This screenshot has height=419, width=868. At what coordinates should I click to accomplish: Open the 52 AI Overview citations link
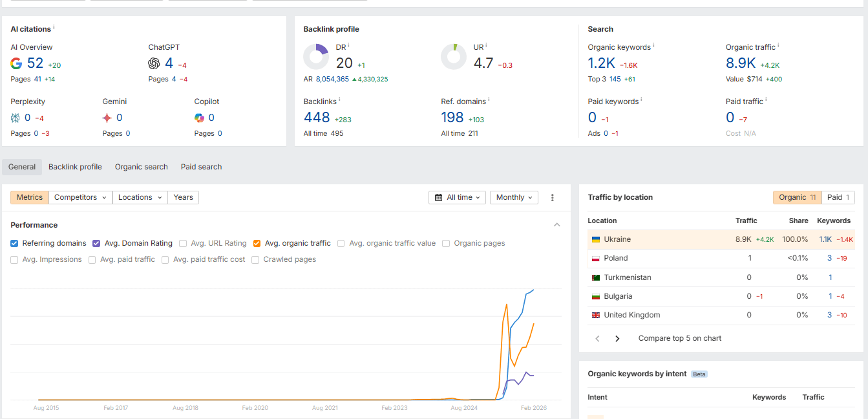coord(35,63)
